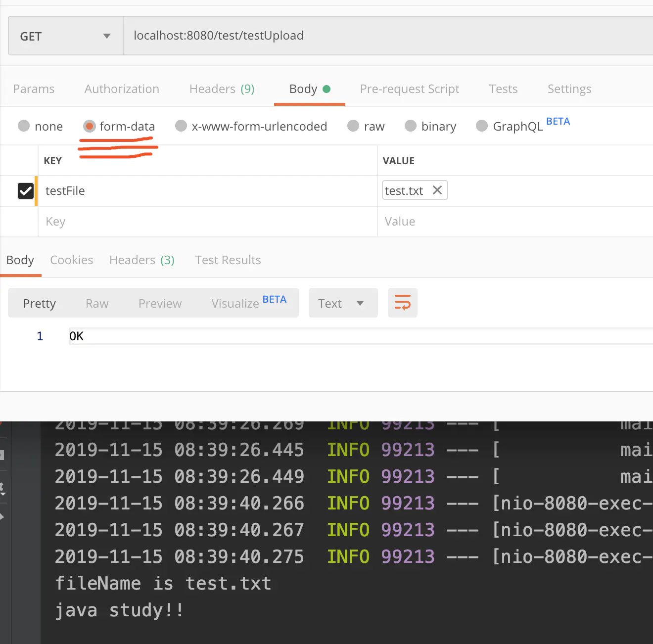Viewport: 653px width, 644px height.
Task: Open the Test Results tab
Action: tap(228, 260)
